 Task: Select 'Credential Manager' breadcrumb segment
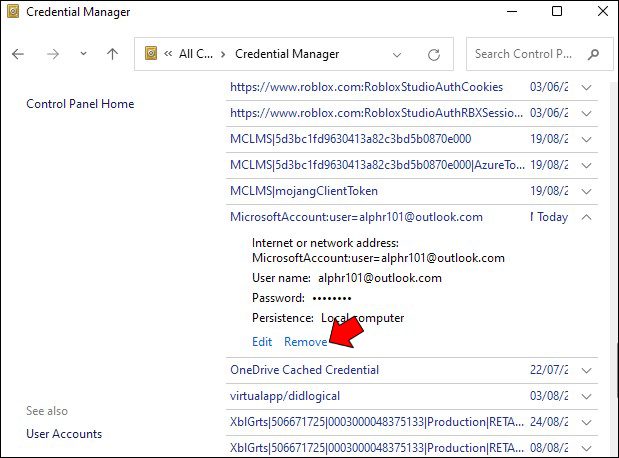coord(287,54)
